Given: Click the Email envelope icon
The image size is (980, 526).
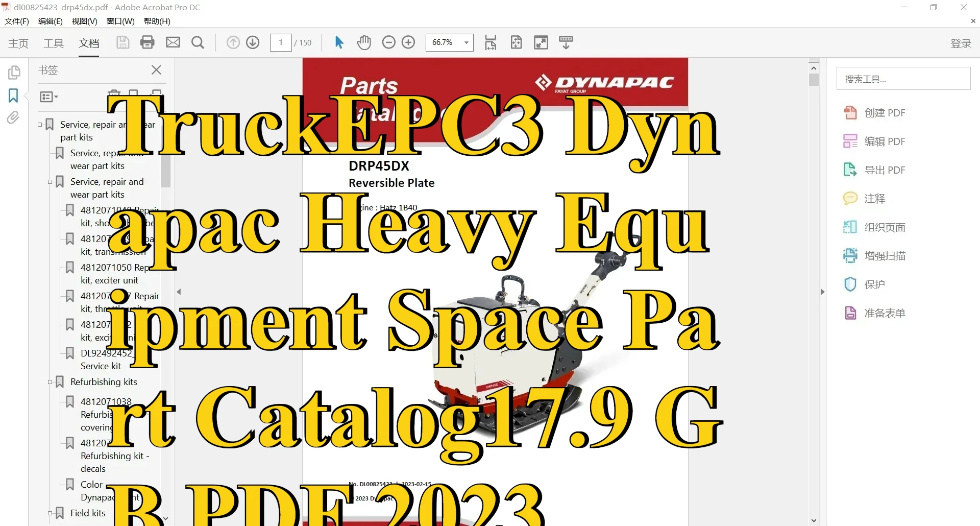Looking at the screenshot, I should (x=173, y=42).
